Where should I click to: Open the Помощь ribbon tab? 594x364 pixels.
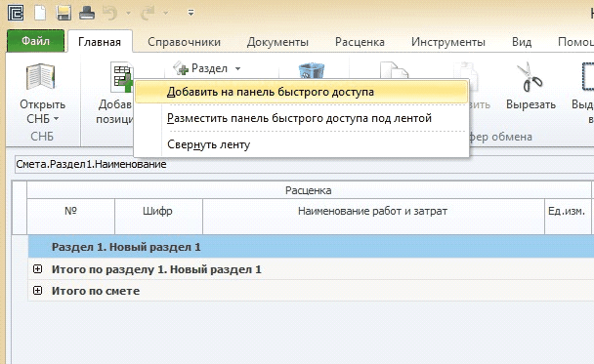(575, 42)
